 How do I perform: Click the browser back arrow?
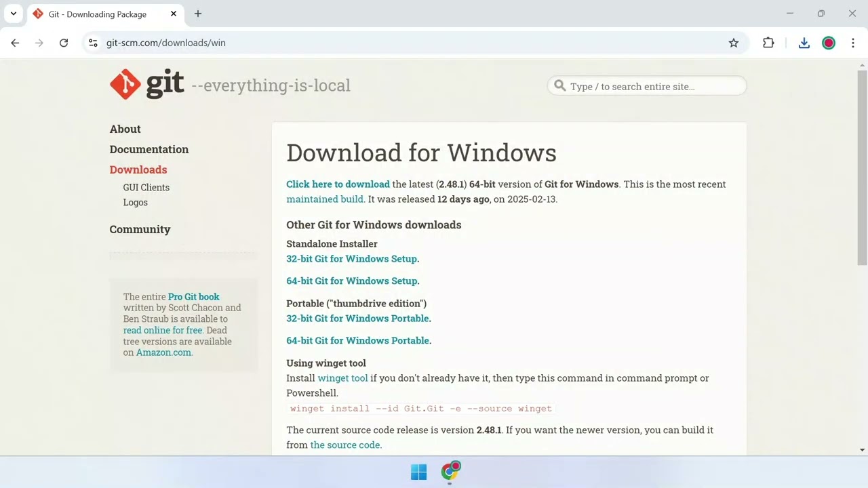(15, 43)
